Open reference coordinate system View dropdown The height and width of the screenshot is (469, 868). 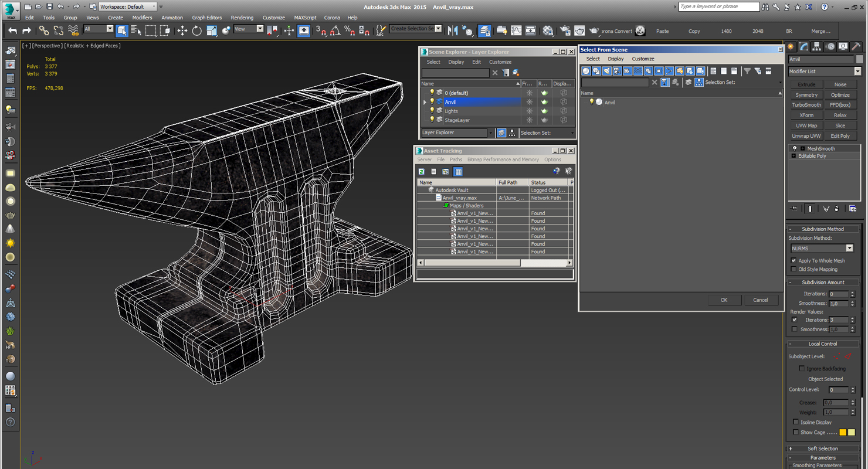pyautogui.click(x=249, y=29)
